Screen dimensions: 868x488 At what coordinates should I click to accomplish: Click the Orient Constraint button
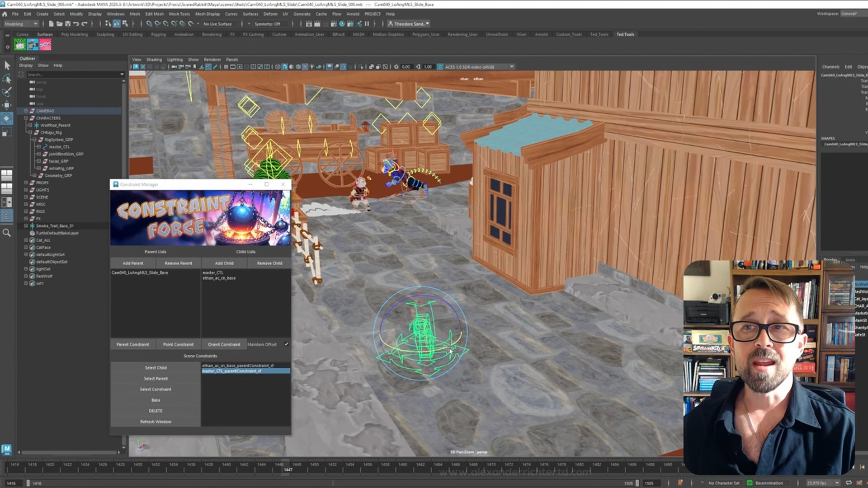click(x=224, y=345)
